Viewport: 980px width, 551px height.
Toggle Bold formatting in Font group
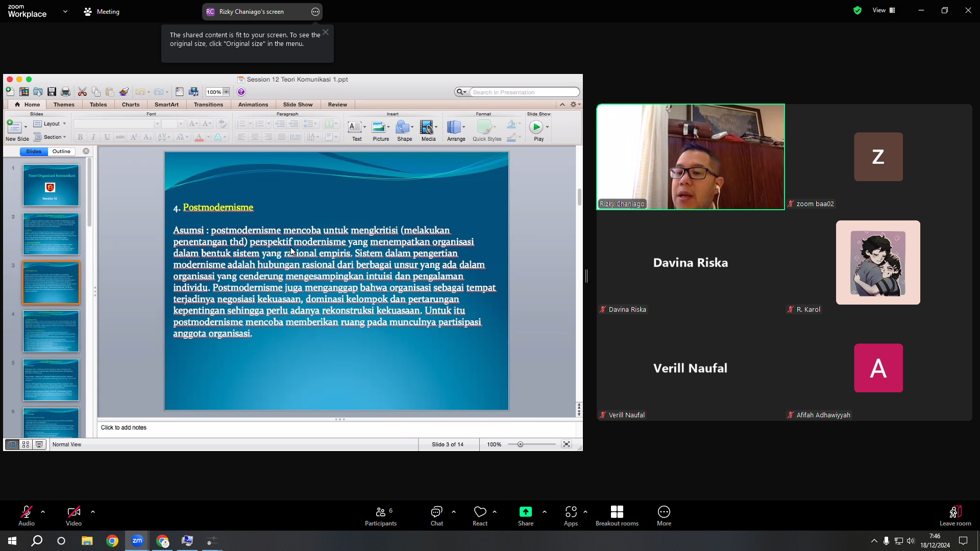(80, 137)
